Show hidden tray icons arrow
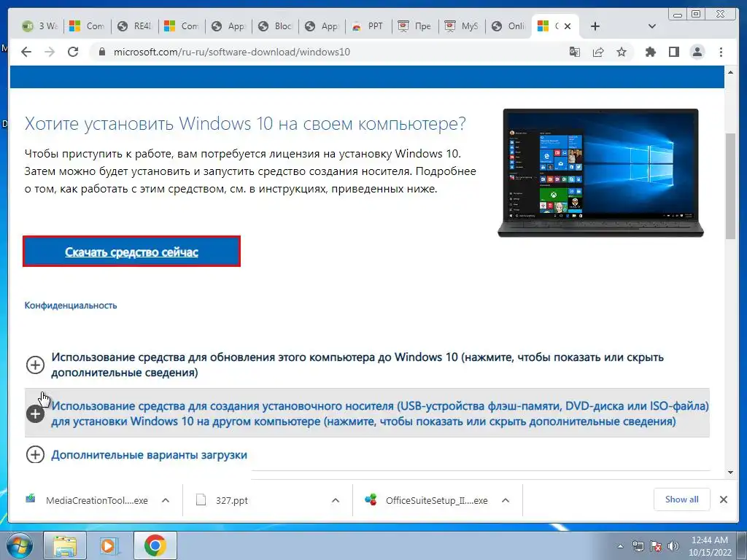This screenshot has width=747, height=560. 620,546
